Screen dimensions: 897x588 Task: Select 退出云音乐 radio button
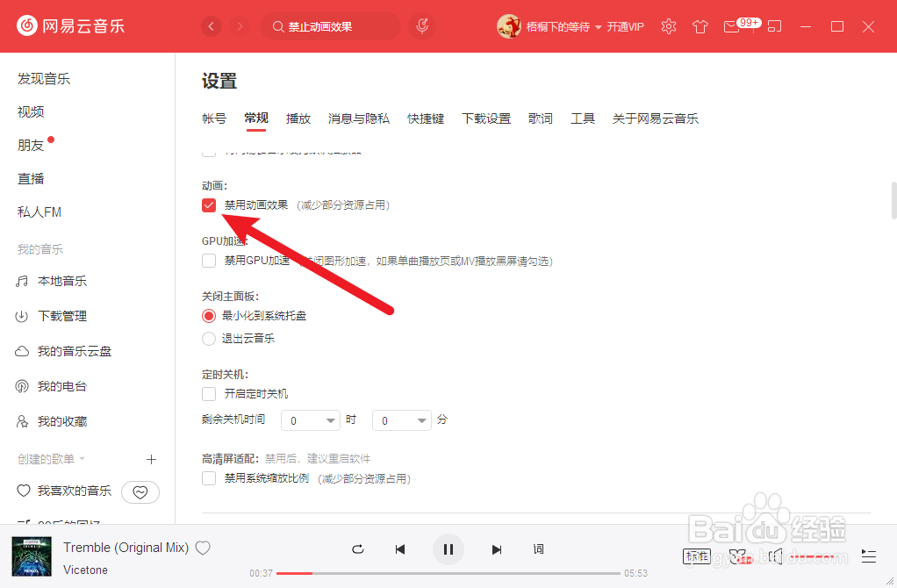click(x=209, y=339)
